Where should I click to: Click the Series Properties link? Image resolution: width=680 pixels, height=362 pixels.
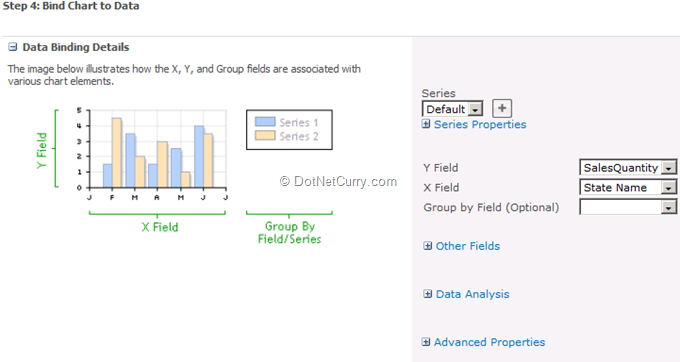coord(480,124)
